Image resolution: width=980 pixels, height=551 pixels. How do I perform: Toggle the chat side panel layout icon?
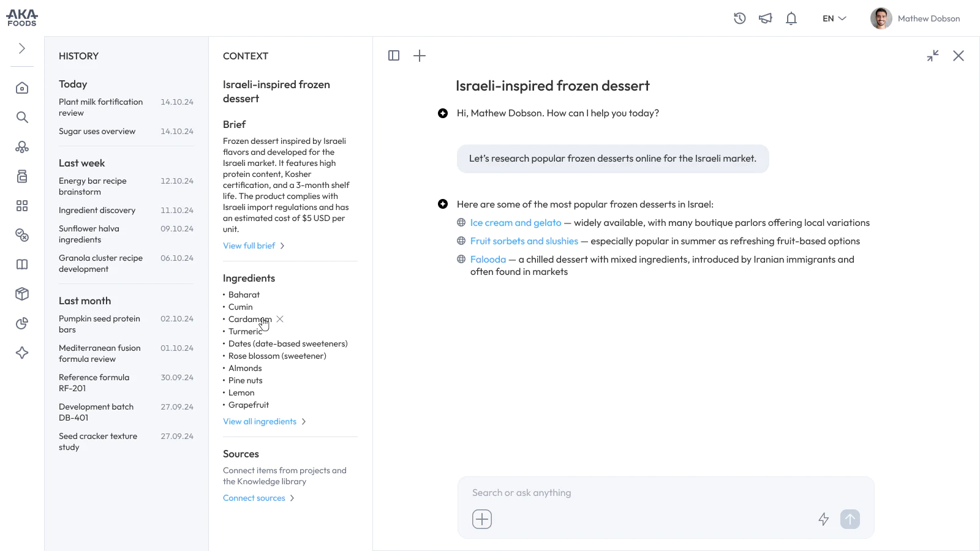click(x=394, y=56)
